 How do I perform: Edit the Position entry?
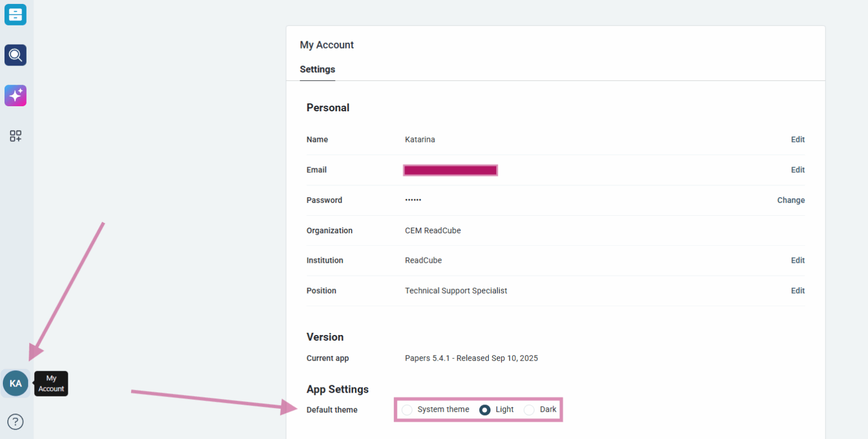pos(797,291)
